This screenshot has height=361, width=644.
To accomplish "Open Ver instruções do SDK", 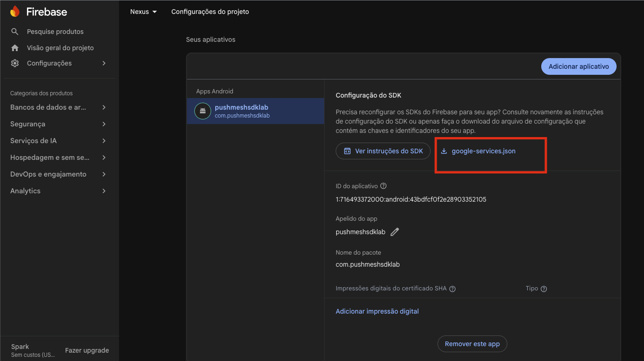I will [383, 151].
